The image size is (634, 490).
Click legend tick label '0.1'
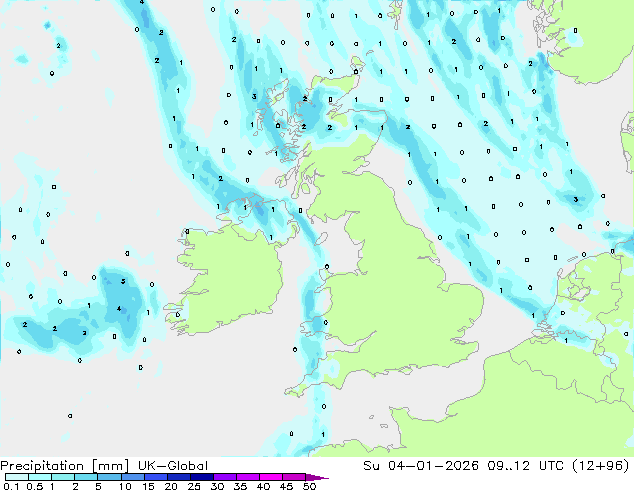click(x=11, y=486)
